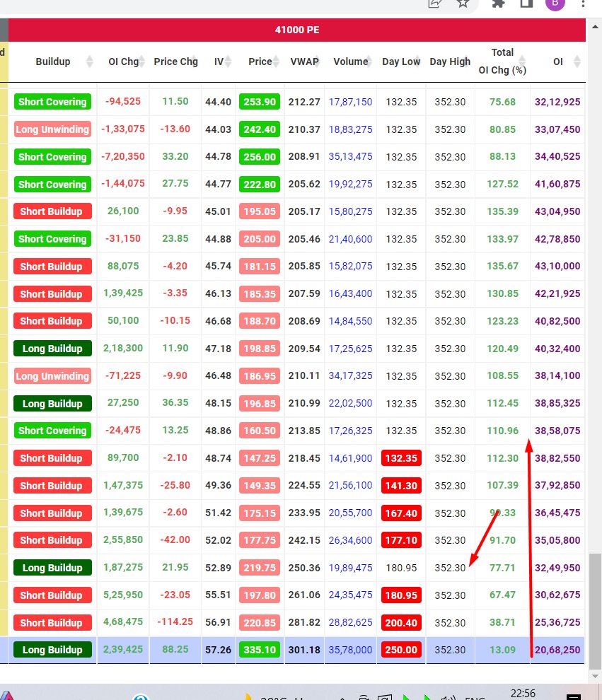Screen dimensions: 602x700
Task: Click the Day Low column header
Action: [x=401, y=62]
